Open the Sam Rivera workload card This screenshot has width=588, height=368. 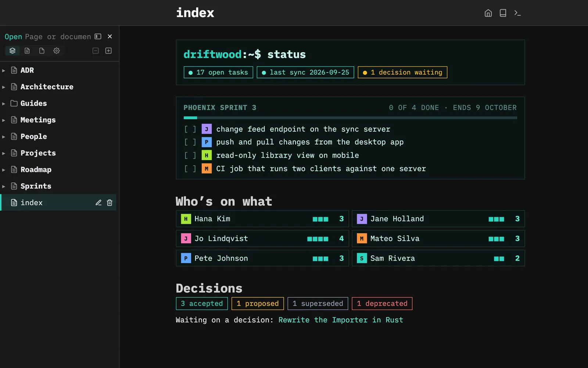click(438, 258)
